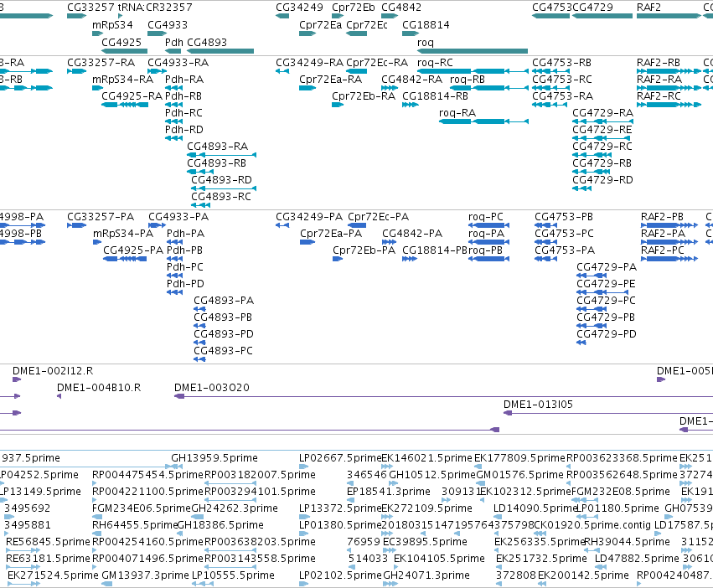Viewport: 713px width, 588px height.
Task: Click transcript CG4893-RA label
Action: [217, 146]
